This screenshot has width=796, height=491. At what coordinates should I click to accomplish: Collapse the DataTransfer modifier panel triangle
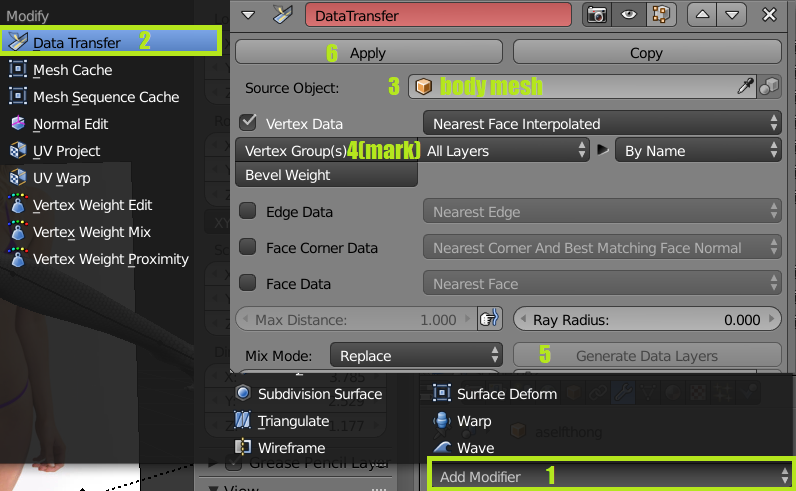click(248, 15)
